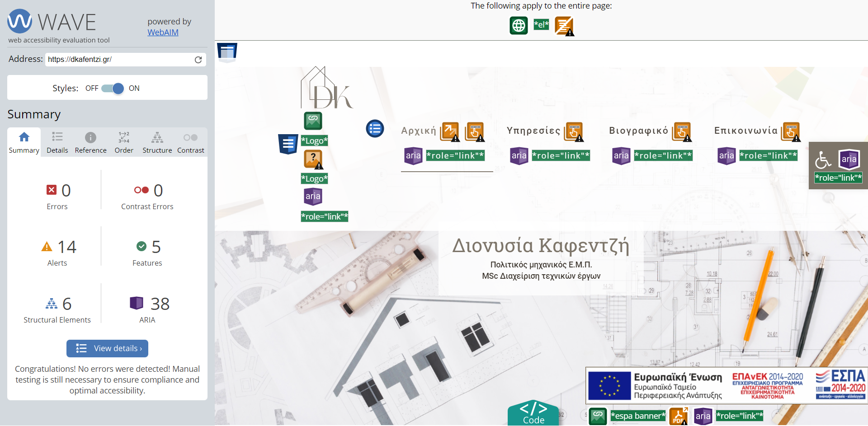Viewport: 868px width, 426px height.
Task: Click the *el* language label
Action: (541, 25)
